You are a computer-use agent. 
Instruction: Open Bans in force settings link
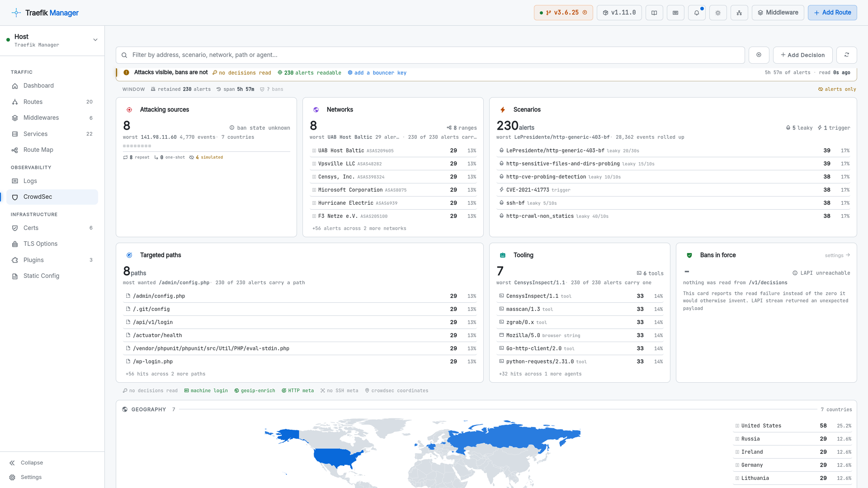837,255
